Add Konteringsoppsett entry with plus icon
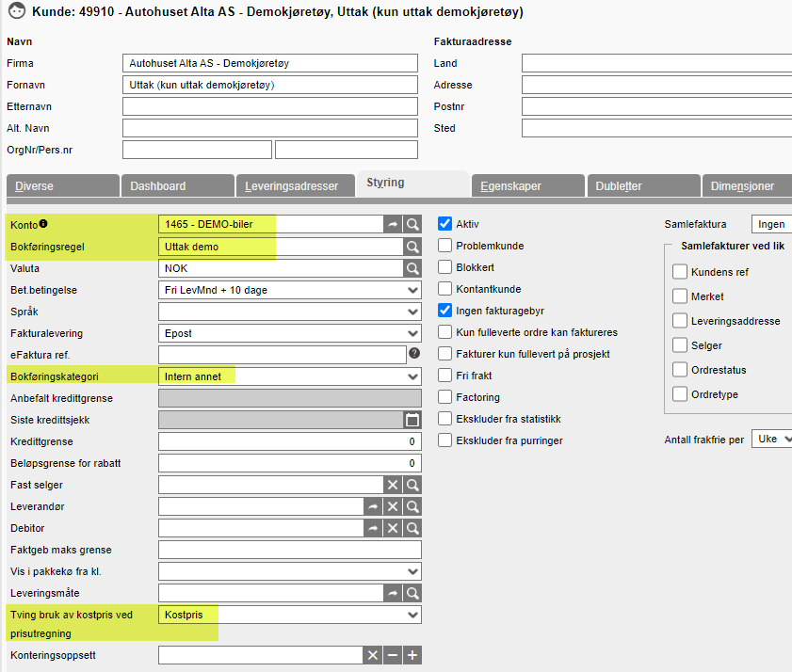Image resolution: width=792 pixels, height=672 pixels. pyautogui.click(x=412, y=655)
